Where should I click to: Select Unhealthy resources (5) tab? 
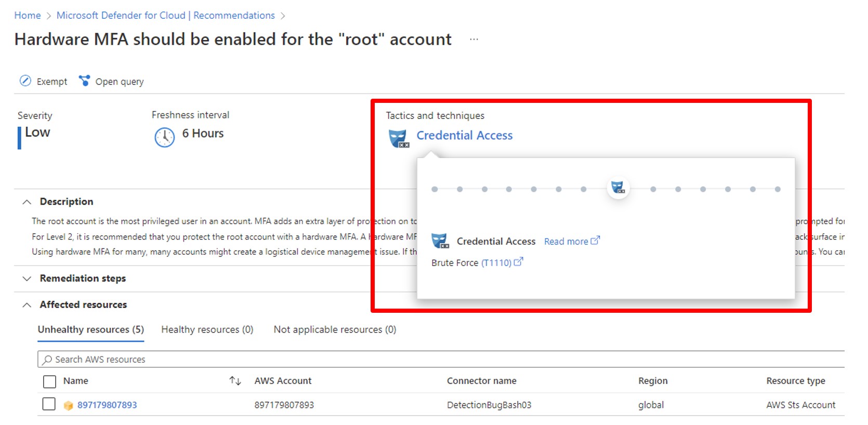tap(90, 329)
